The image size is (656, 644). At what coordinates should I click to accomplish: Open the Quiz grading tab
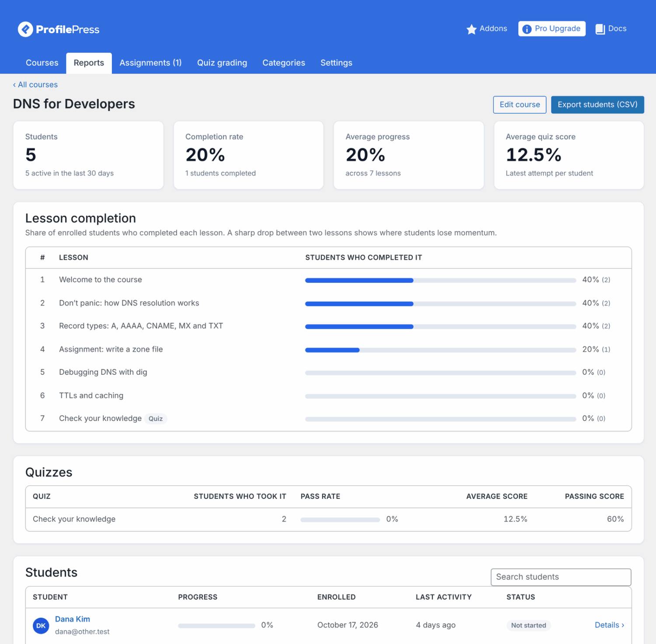[x=222, y=63]
